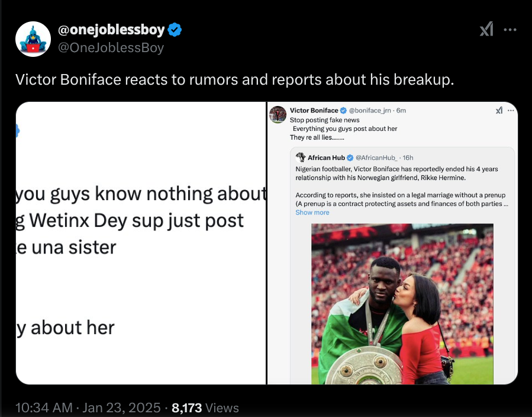Click the 10:34 AM · Jan 23, 2025 timestamp
Viewport: 532px width, 417px height.
[88, 408]
